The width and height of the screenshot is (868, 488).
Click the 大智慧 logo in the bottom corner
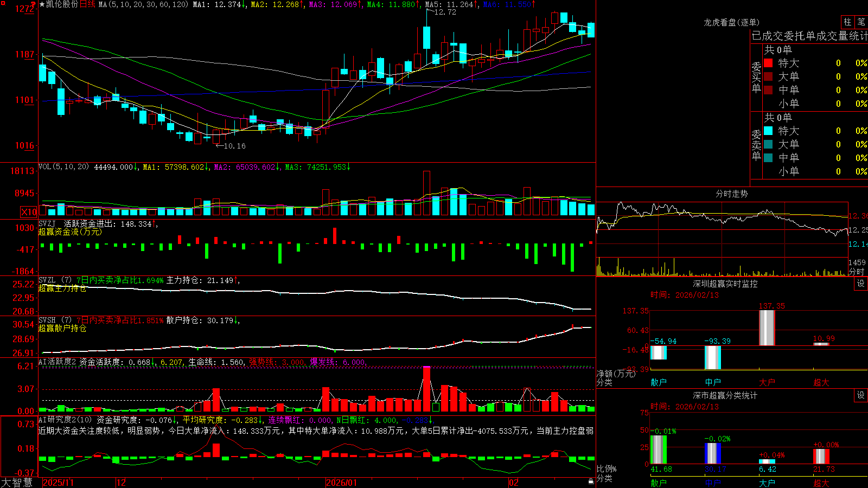(x=17, y=483)
